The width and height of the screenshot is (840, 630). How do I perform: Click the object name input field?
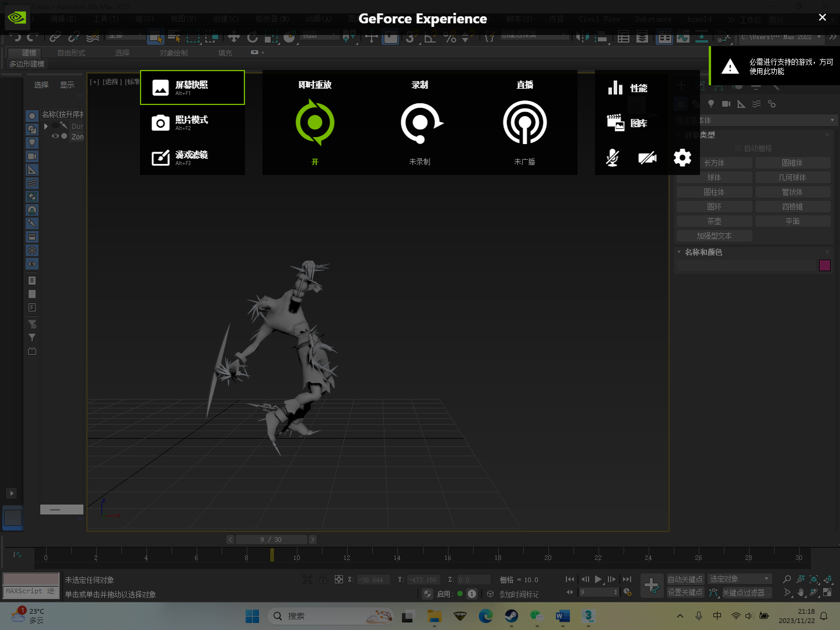pos(746,265)
